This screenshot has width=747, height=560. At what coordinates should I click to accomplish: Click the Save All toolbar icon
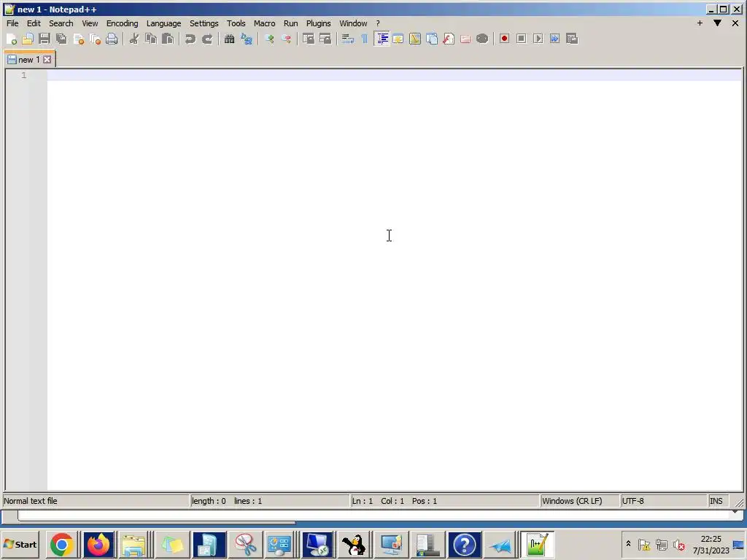click(61, 39)
